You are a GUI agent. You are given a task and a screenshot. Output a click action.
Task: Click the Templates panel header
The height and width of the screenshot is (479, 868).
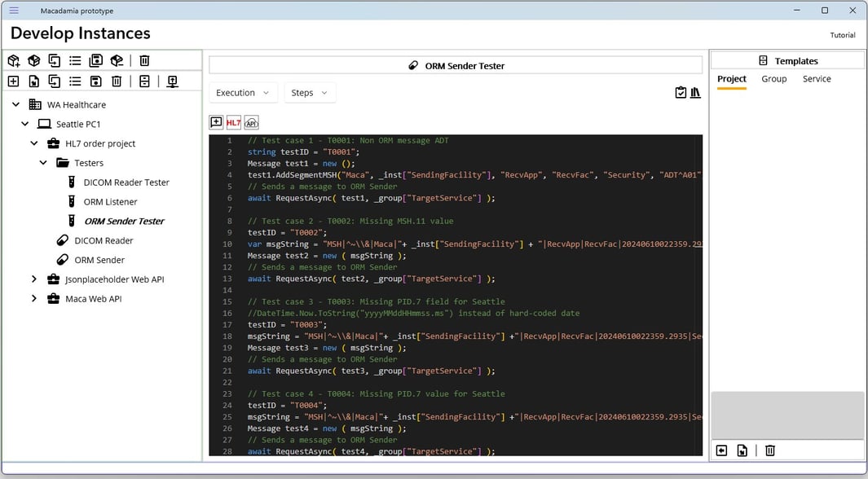(x=787, y=61)
